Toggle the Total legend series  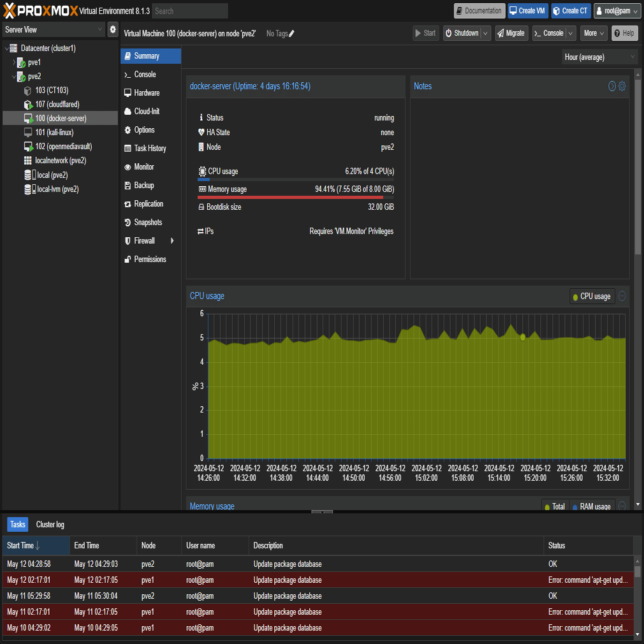tap(555, 506)
